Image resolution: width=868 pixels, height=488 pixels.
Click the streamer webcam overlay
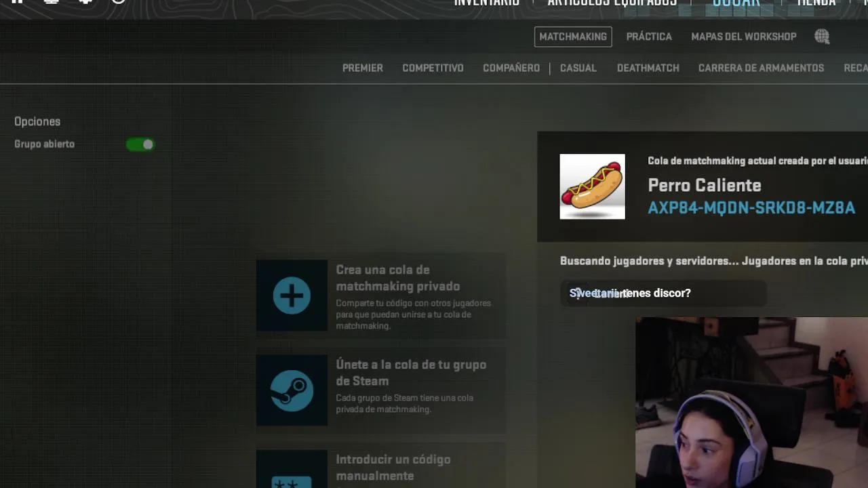tap(751, 403)
